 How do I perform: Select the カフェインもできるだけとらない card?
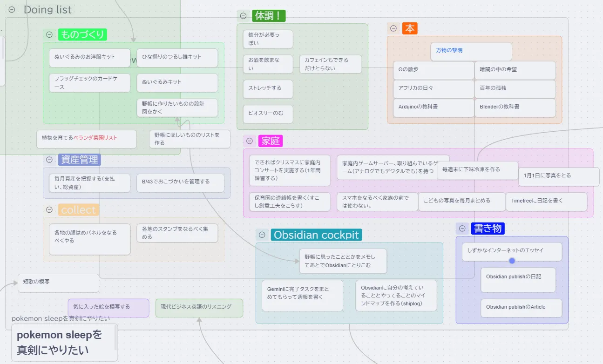click(x=331, y=64)
